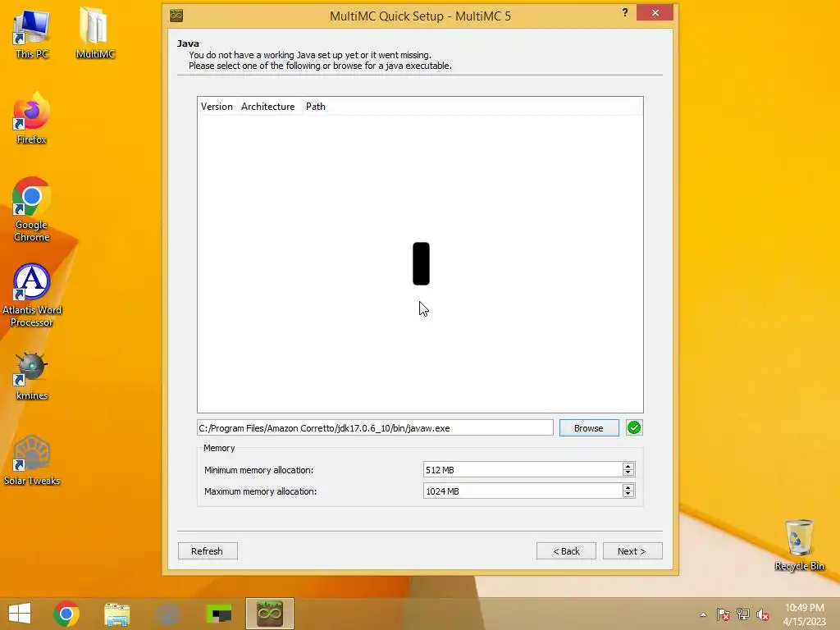Increase minimum memory allocation value
This screenshot has height=630, width=840.
pyautogui.click(x=628, y=466)
